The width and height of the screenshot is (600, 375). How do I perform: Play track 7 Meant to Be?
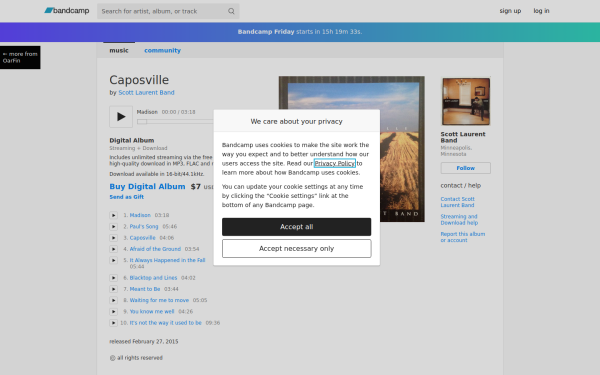point(113,289)
